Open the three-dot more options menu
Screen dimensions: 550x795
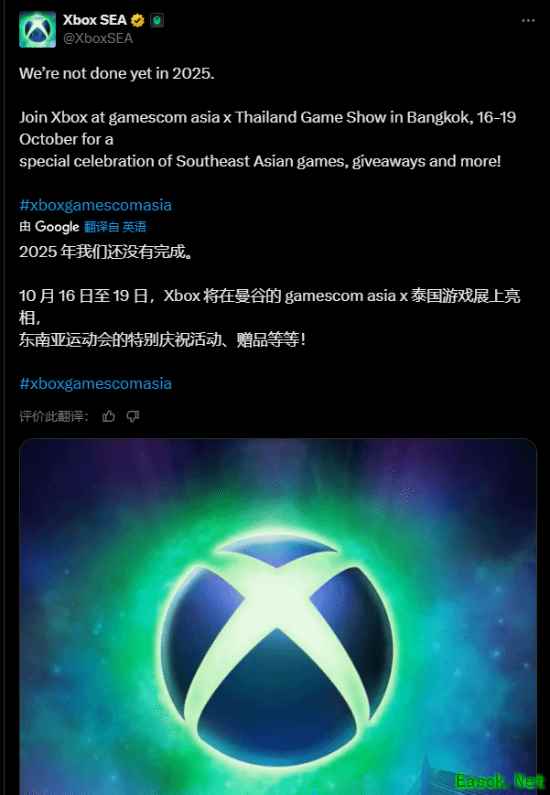528,20
